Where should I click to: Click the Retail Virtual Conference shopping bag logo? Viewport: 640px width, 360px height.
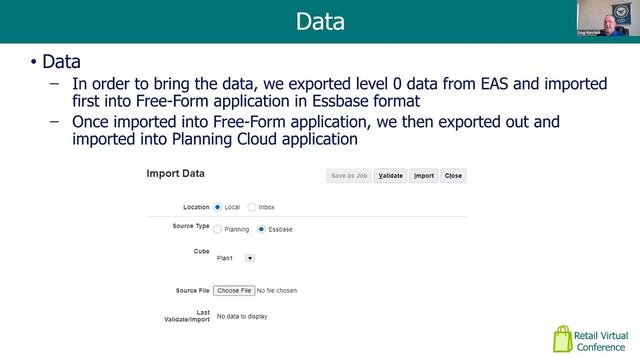(x=563, y=339)
